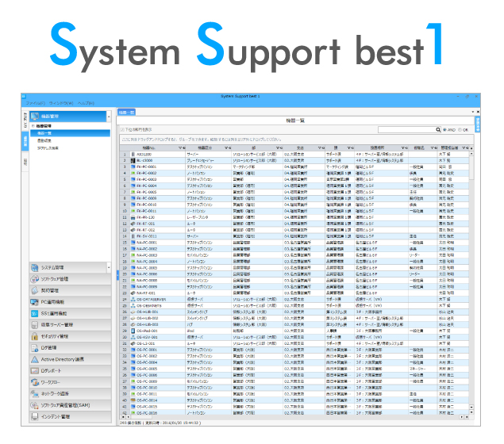Click the router icon of row FK-RT-001
The image size is (504, 444).
133,224
